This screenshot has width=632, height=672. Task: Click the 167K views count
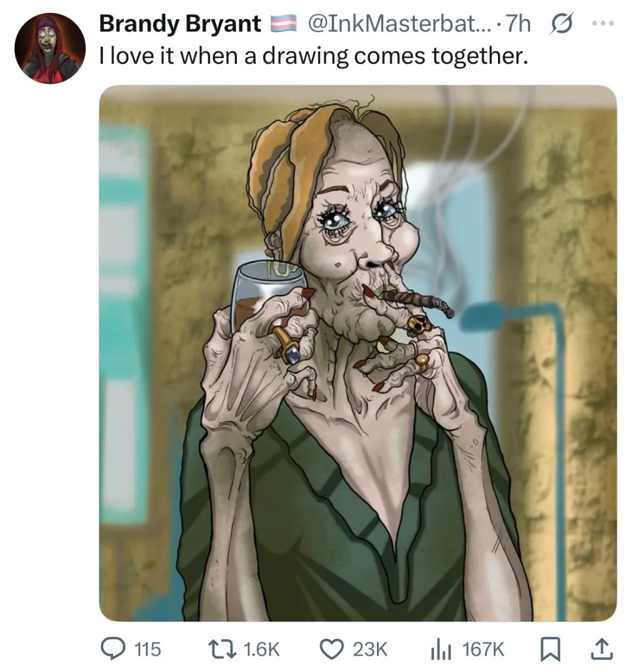click(x=483, y=649)
